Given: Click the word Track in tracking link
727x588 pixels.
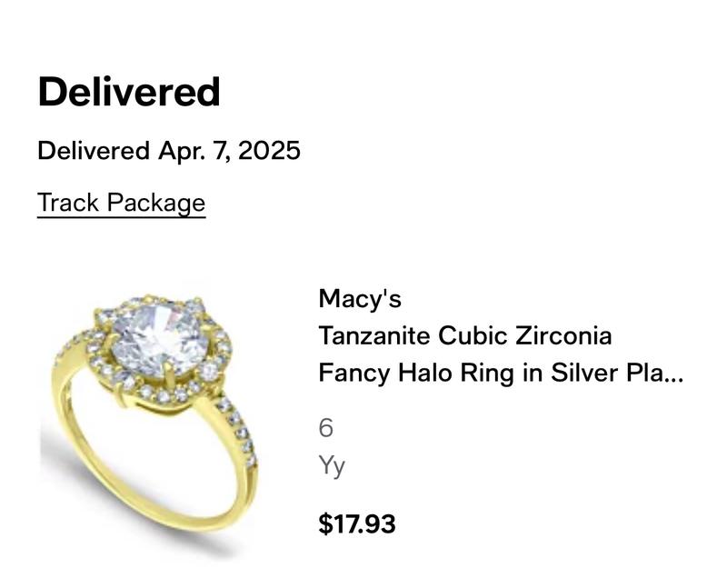Looking at the screenshot, I should coord(68,203).
